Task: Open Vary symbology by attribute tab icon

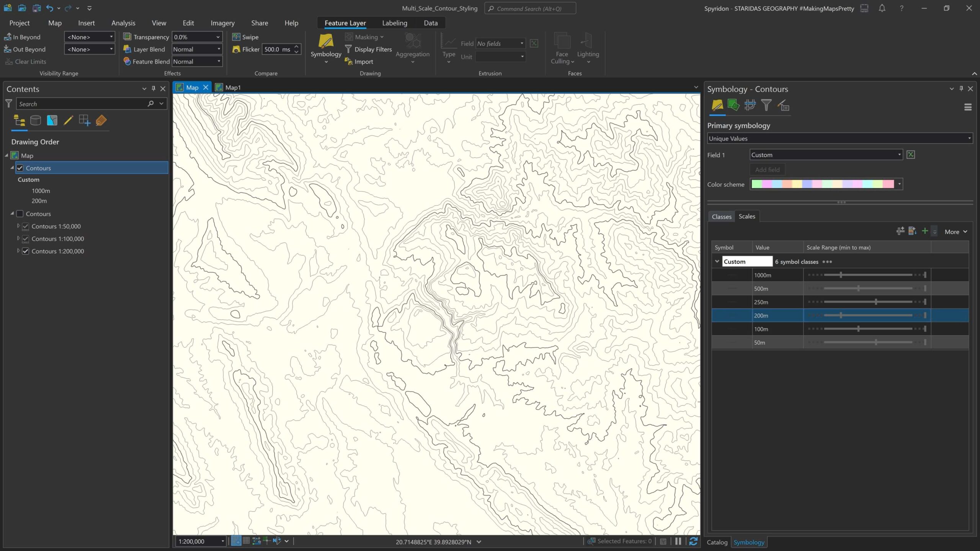Action: click(733, 105)
